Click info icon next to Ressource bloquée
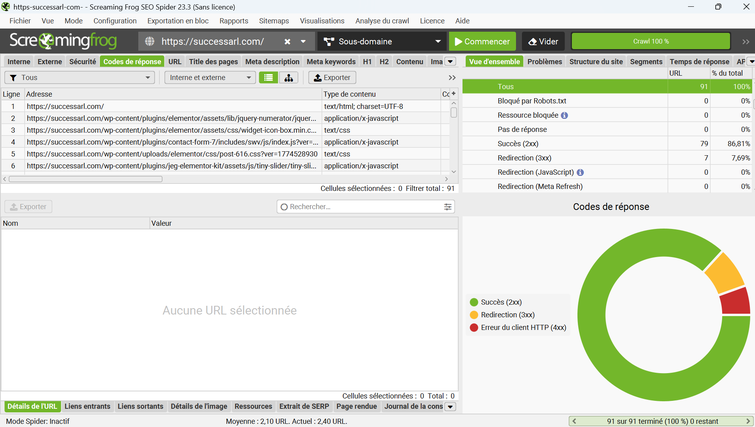755x427 pixels. (564, 115)
